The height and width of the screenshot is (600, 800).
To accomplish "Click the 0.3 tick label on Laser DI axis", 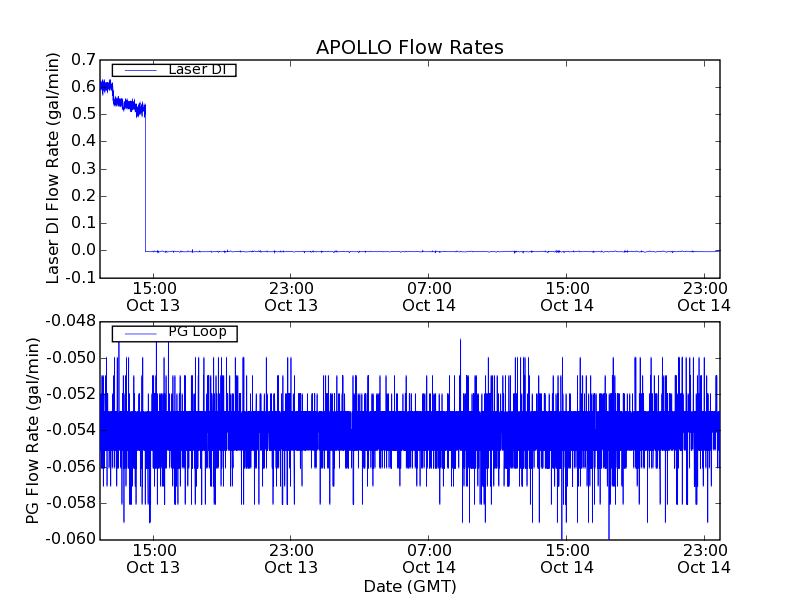I will pos(83,168).
